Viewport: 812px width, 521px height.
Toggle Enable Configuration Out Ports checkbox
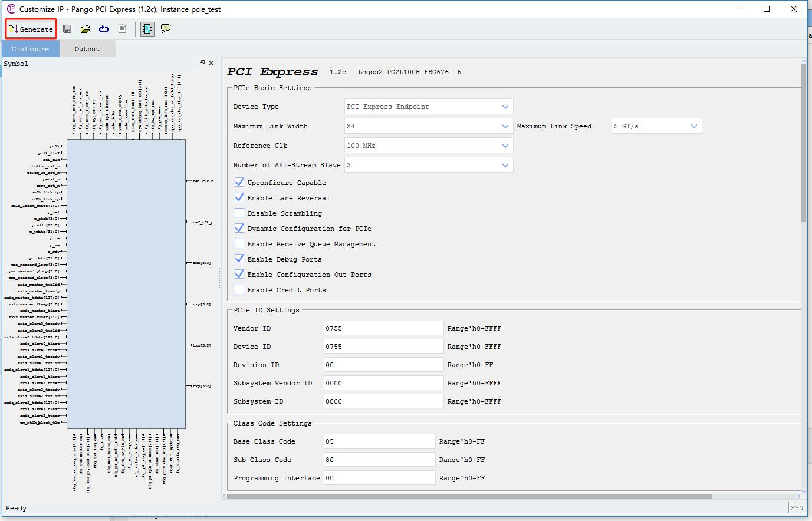pos(239,274)
